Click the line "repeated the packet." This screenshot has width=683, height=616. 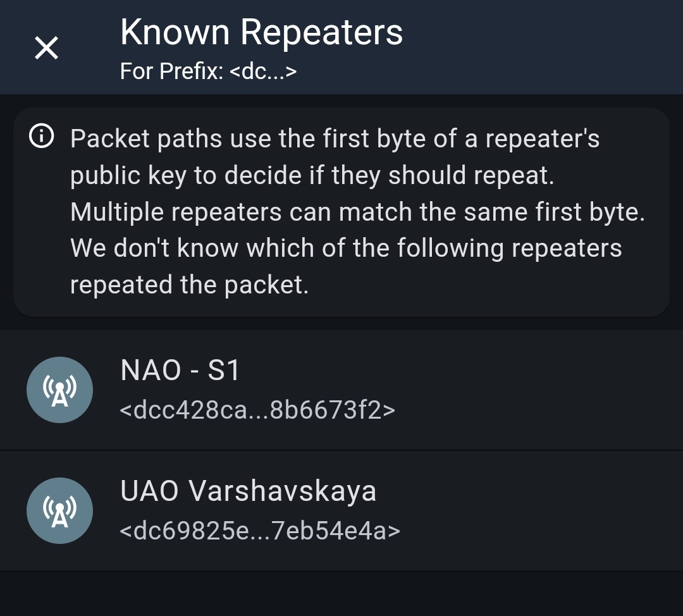click(189, 285)
